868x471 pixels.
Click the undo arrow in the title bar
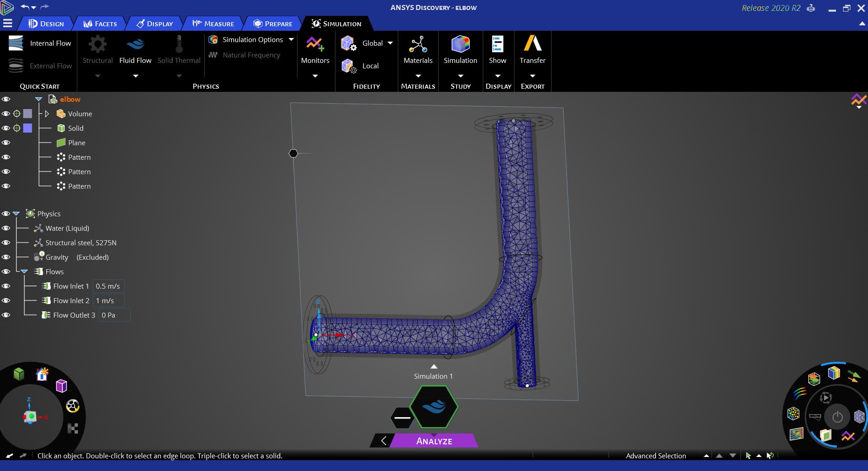pyautogui.click(x=25, y=7)
